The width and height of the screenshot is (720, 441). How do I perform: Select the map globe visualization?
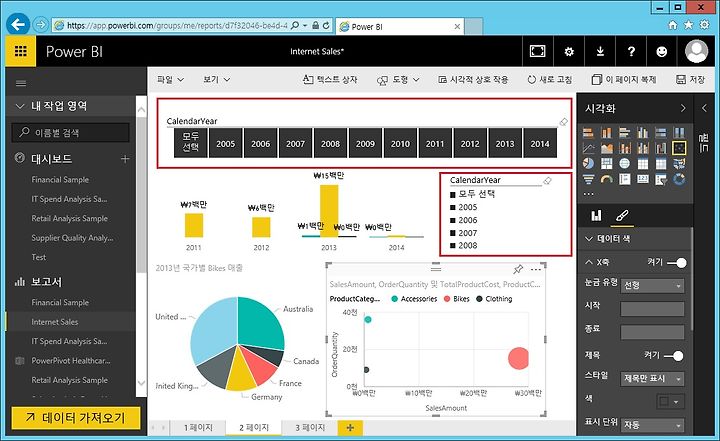pyautogui.click(x=624, y=164)
